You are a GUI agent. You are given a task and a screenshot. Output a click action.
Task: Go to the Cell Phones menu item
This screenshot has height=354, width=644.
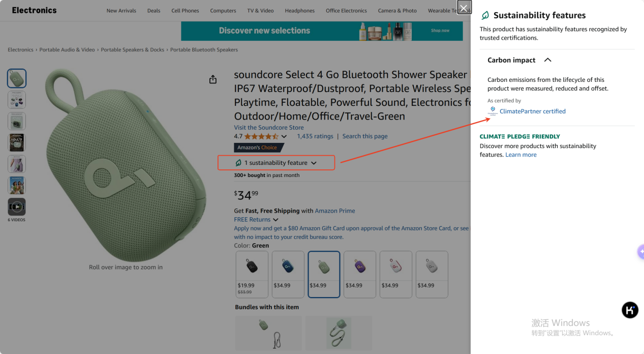185,11
